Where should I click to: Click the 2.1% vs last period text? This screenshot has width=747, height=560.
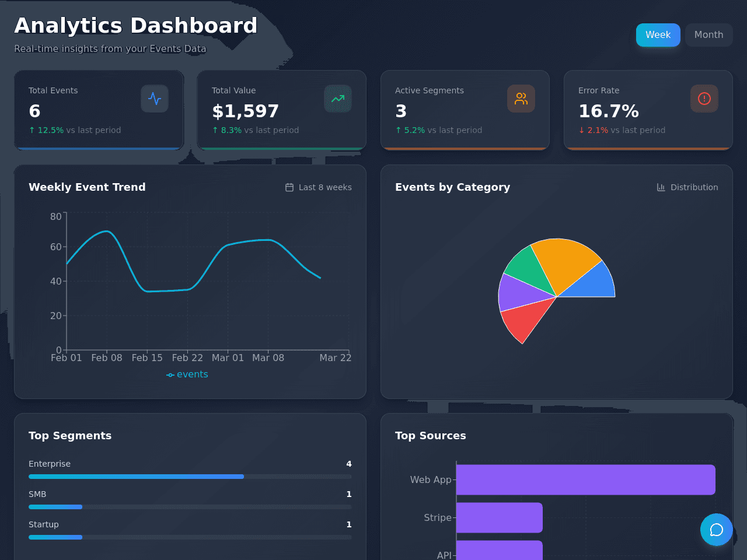click(x=622, y=130)
